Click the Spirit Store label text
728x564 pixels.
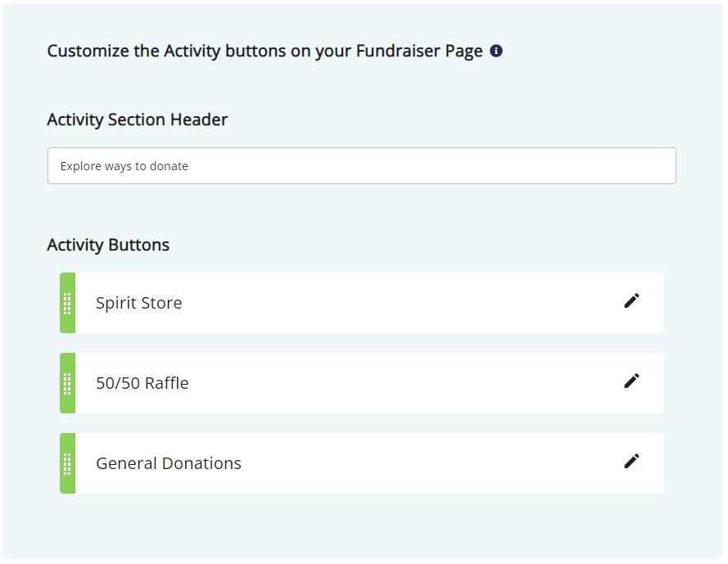[138, 302]
